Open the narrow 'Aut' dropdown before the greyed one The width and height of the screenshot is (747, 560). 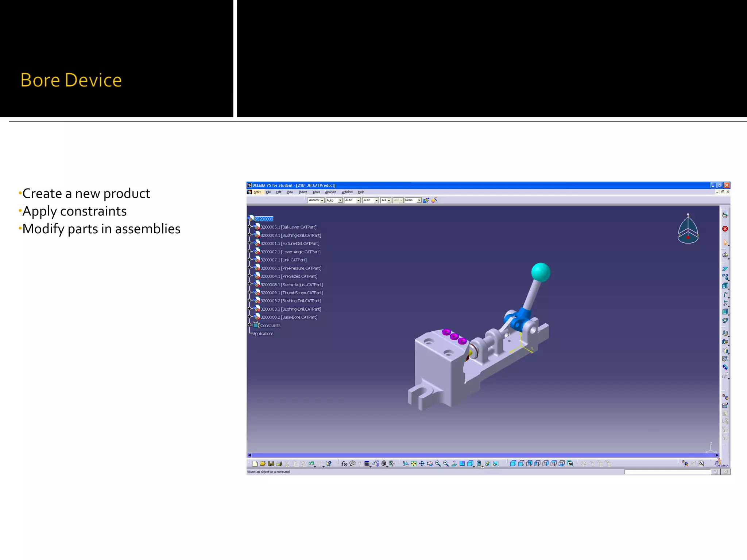tap(386, 200)
